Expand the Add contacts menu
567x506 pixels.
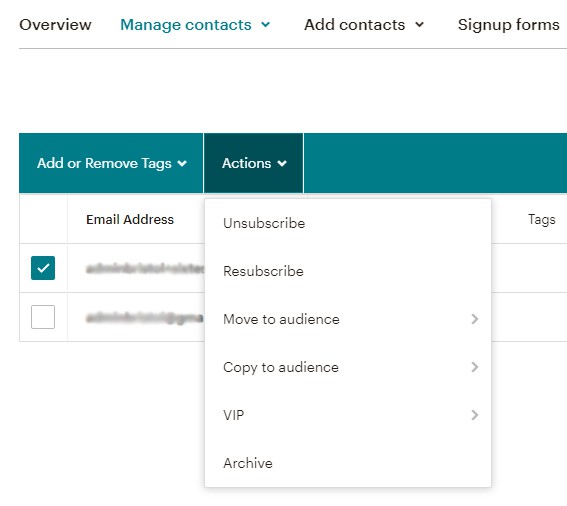pos(363,25)
